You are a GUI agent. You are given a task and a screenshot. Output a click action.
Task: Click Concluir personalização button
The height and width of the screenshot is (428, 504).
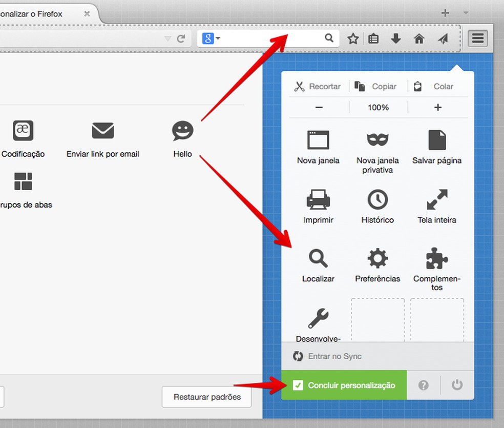click(x=344, y=385)
